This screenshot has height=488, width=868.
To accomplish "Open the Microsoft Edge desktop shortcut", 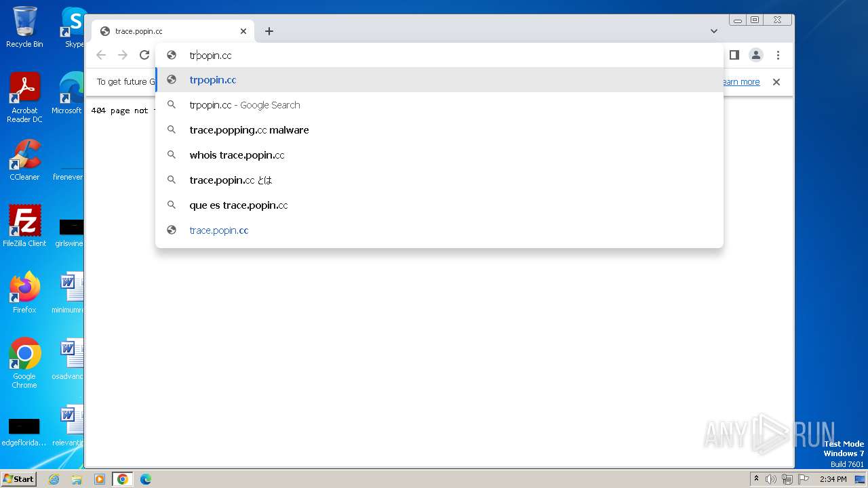I will click(x=68, y=94).
